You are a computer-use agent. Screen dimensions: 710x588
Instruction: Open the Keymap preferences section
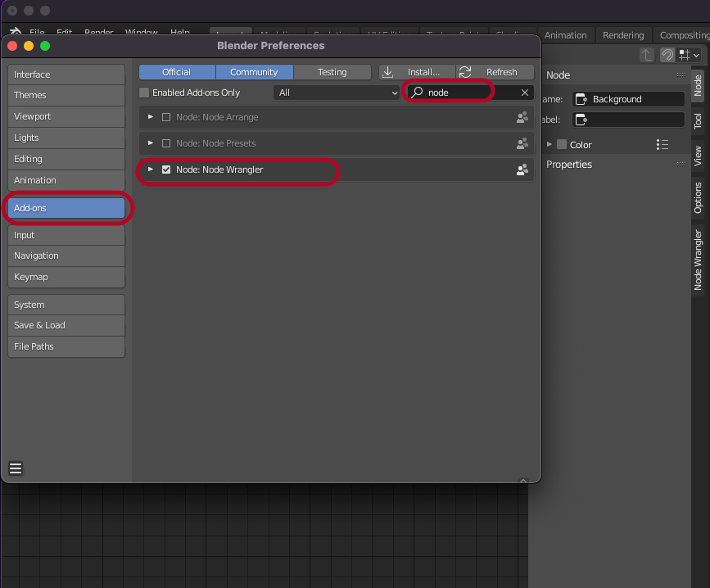pyautogui.click(x=66, y=278)
